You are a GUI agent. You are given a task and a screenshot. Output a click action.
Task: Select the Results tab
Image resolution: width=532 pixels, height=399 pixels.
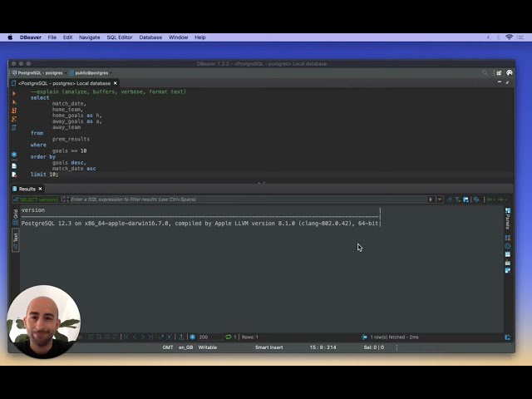27,189
